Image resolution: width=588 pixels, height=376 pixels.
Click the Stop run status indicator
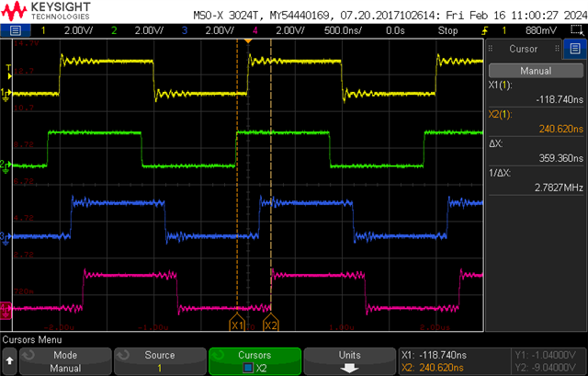click(447, 30)
